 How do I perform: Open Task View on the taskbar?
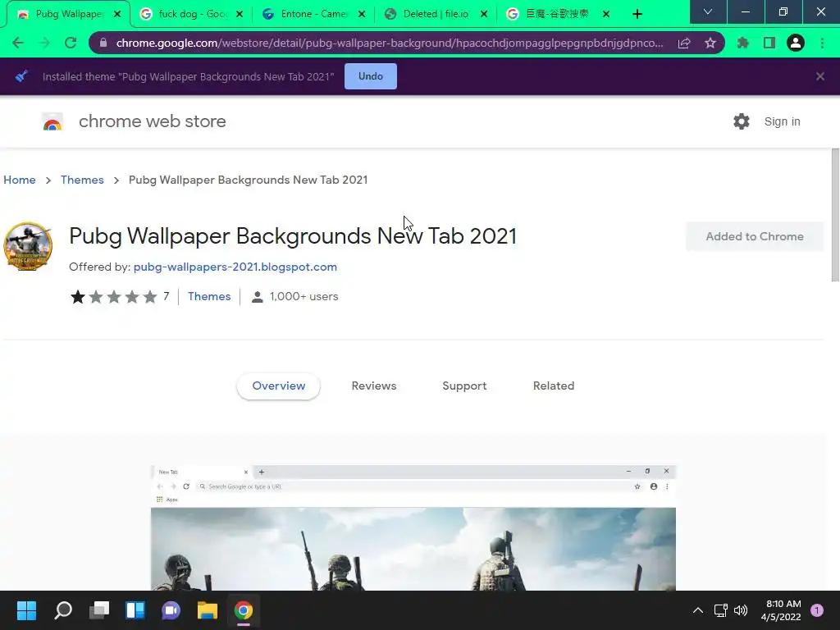click(x=99, y=610)
